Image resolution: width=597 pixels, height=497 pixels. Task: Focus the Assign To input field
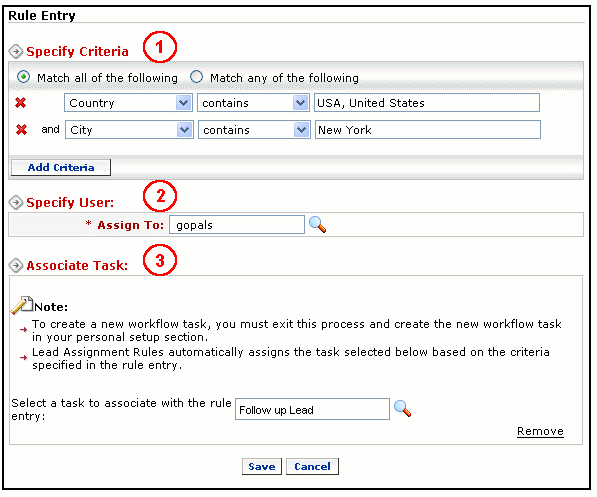(237, 225)
